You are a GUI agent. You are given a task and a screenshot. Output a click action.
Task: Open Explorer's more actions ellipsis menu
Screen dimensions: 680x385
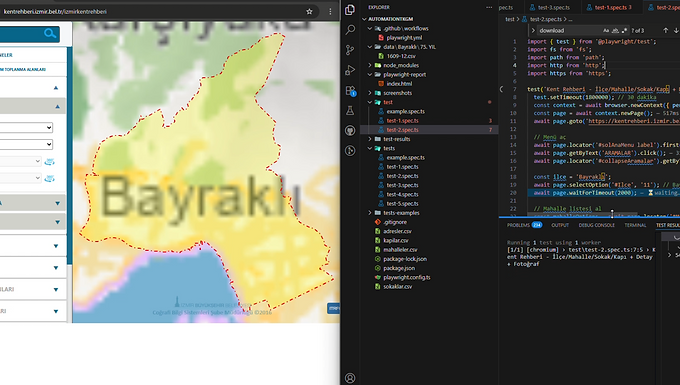tap(489, 7)
